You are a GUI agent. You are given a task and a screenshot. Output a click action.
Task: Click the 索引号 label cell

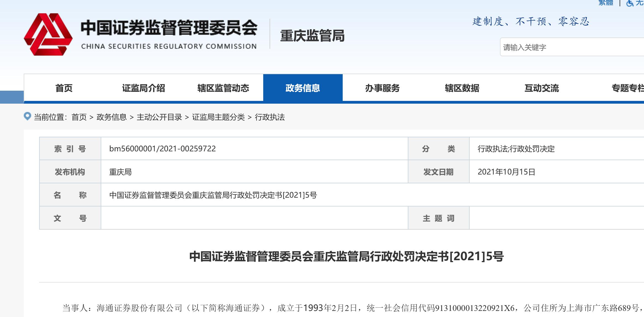pos(70,149)
